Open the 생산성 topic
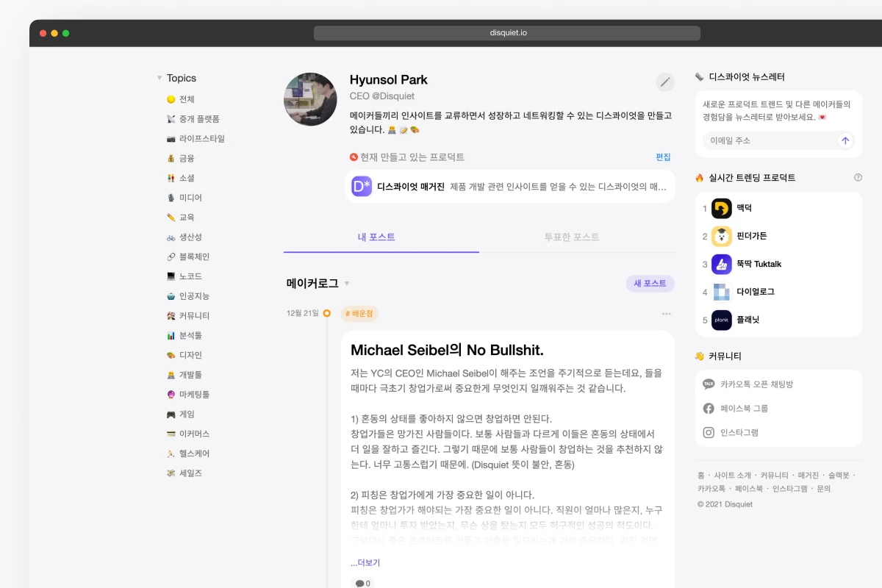 [x=184, y=237]
